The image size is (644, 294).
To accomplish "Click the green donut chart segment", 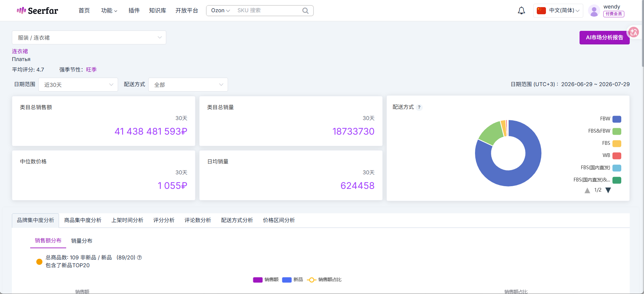I will tap(491, 133).
